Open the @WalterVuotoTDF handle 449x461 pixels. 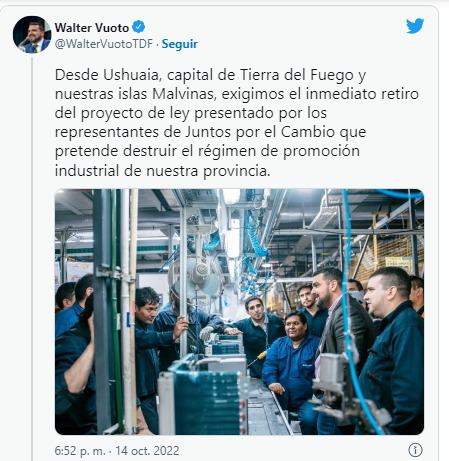pos(104,44)
